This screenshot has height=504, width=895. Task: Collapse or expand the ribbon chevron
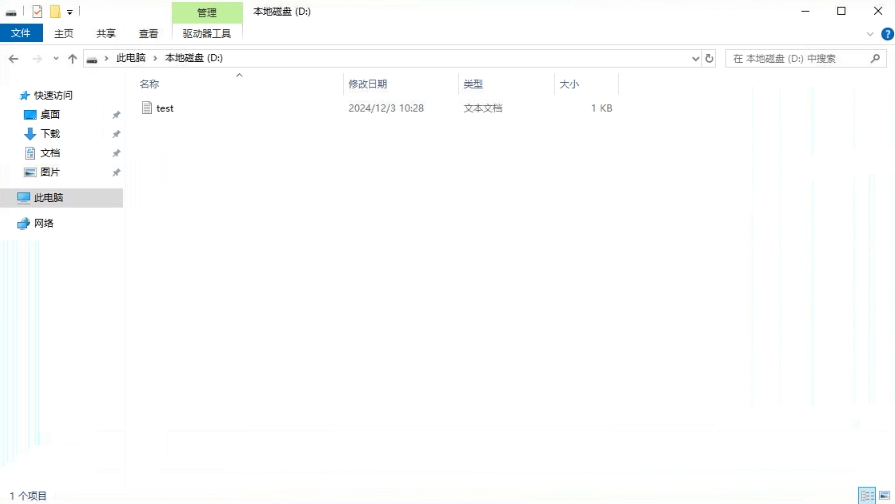tap(870, 34)
